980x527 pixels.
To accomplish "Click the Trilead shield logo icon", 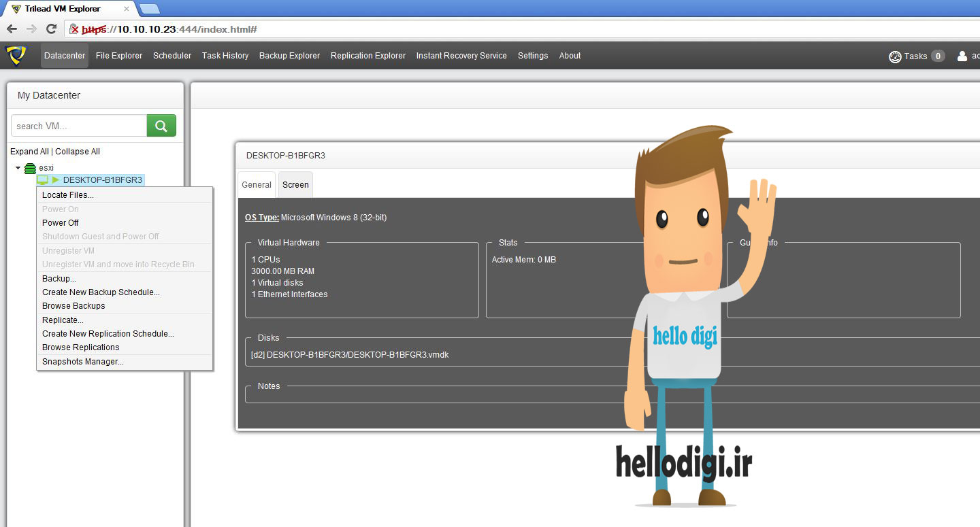I will coord(15,55).
